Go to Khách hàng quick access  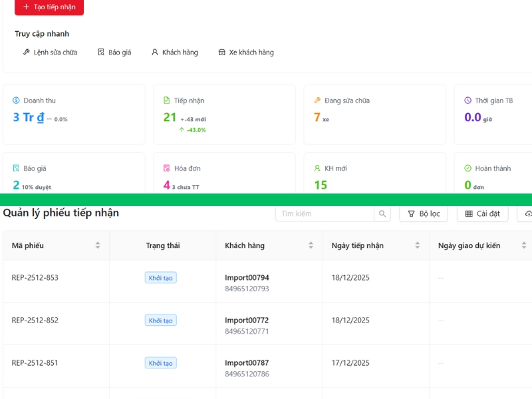coord(174,53)
